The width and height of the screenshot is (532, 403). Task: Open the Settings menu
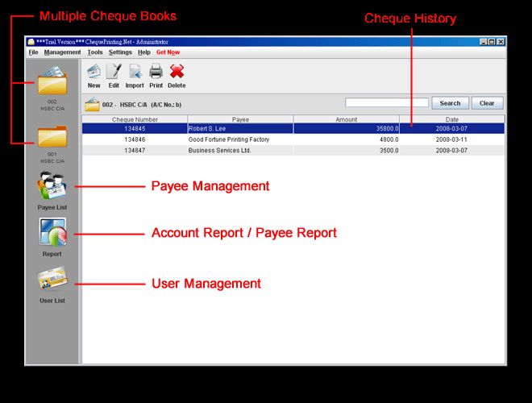(120, 52)
